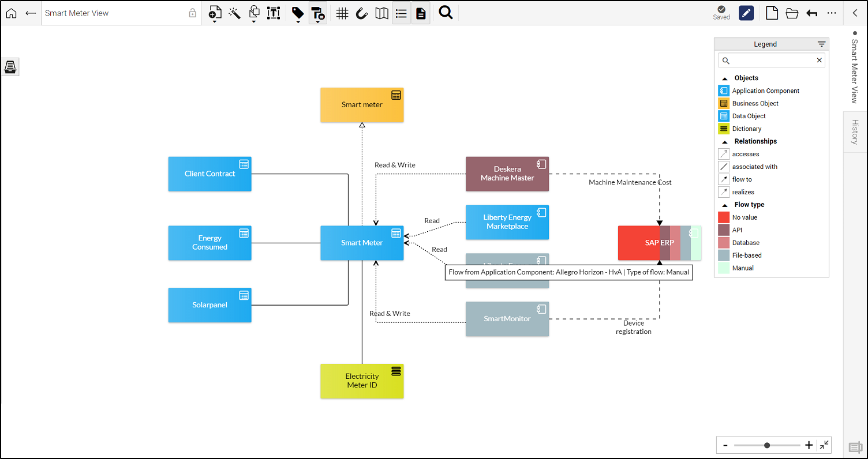This screenshot has height=459, width=868.
Task: Click the add new object icon
Action: coord(215,12)
